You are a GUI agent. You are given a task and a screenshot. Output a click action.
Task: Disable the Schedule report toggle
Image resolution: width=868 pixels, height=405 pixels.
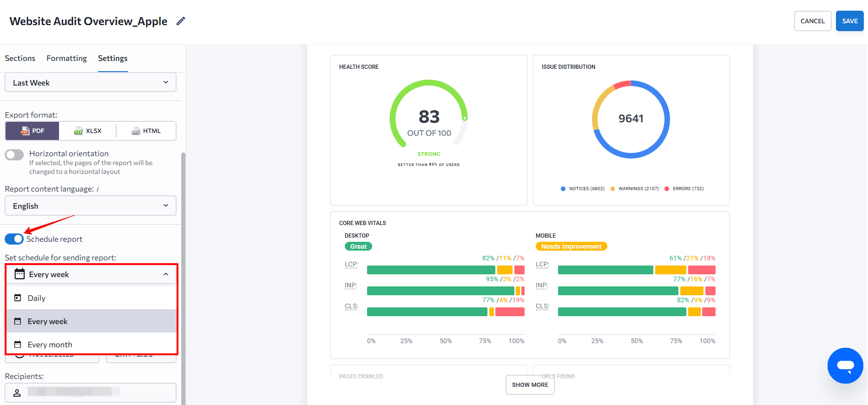(x=14, y=239)
